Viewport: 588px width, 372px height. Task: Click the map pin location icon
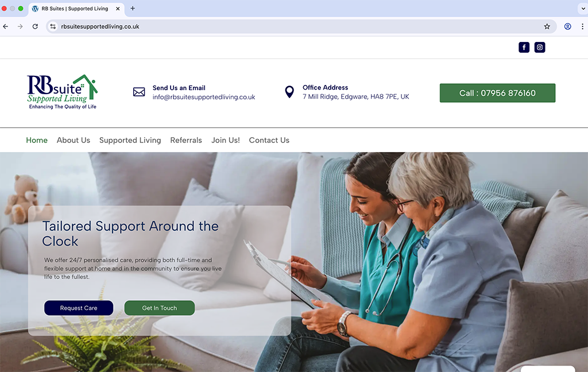coord(289,92)
